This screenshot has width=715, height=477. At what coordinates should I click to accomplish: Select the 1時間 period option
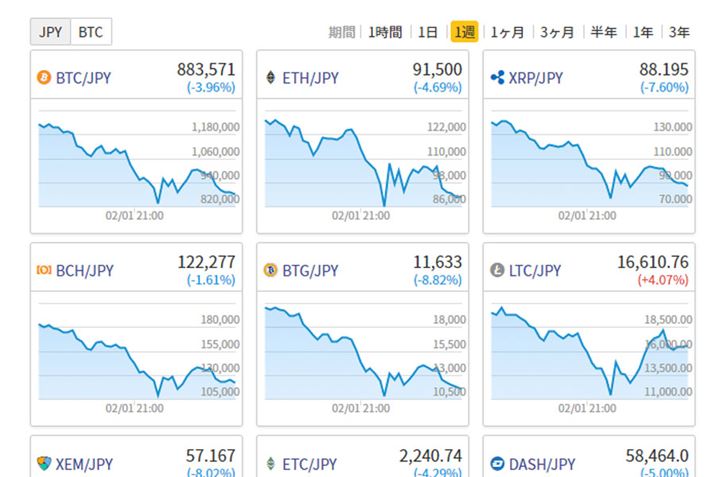pyautogui.click(x=385, y=32)
